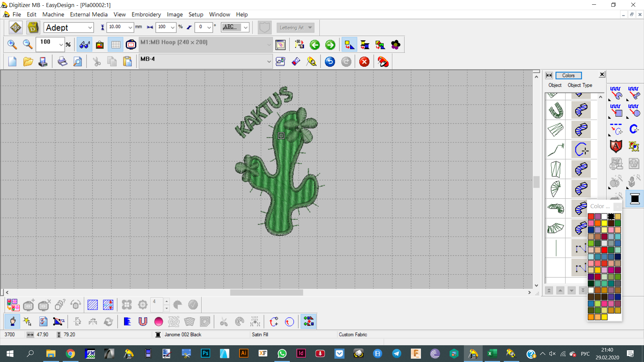The image size is (644, 362).
Task: Click the scissors Cut icon
Action: [97, 62]
